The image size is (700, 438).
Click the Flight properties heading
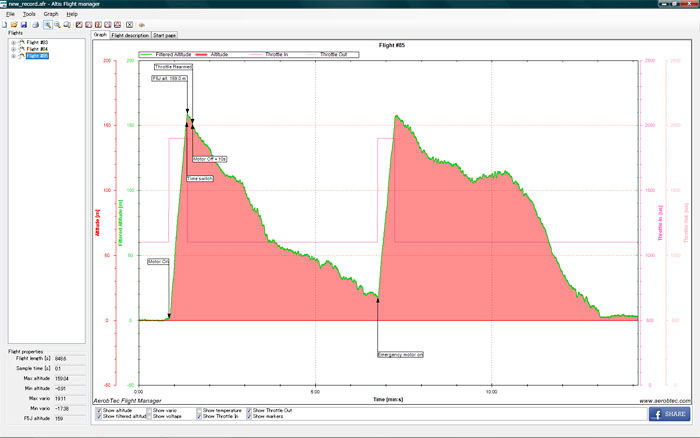[25, 352]
